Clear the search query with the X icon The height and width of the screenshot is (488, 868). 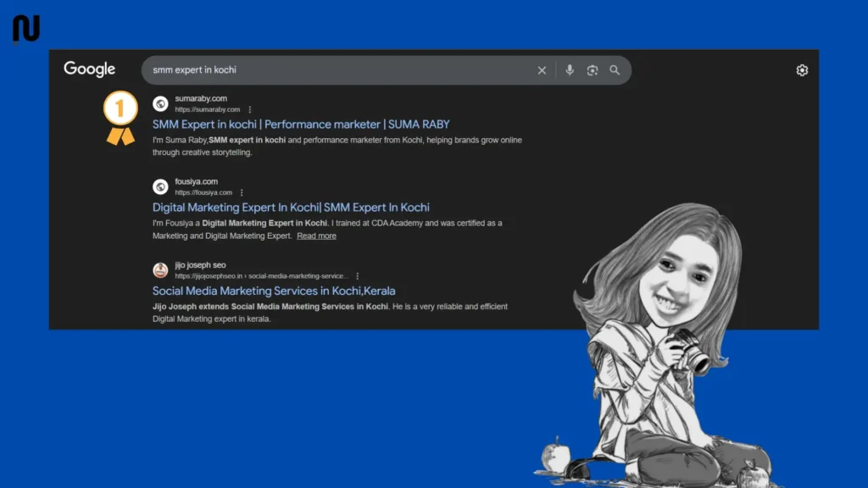pos(542,70)
